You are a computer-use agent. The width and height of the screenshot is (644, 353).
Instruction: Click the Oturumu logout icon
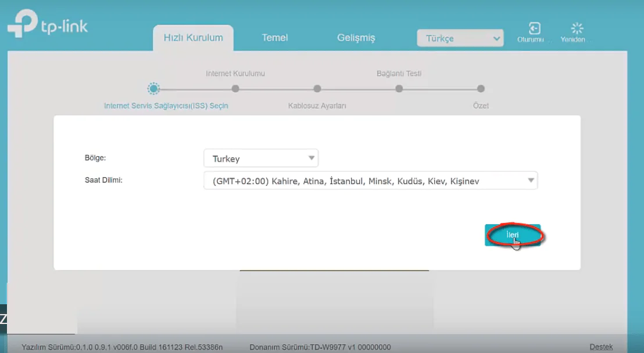point(534,29)
